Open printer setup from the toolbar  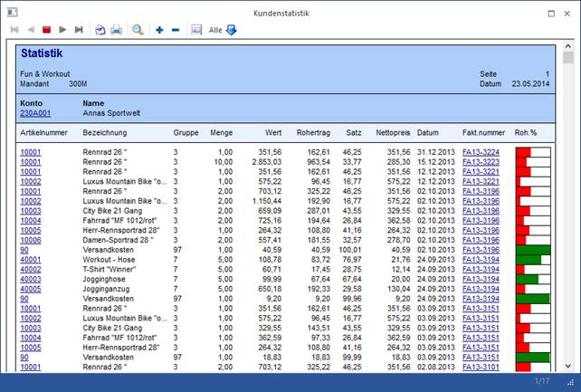coord(100,30)
